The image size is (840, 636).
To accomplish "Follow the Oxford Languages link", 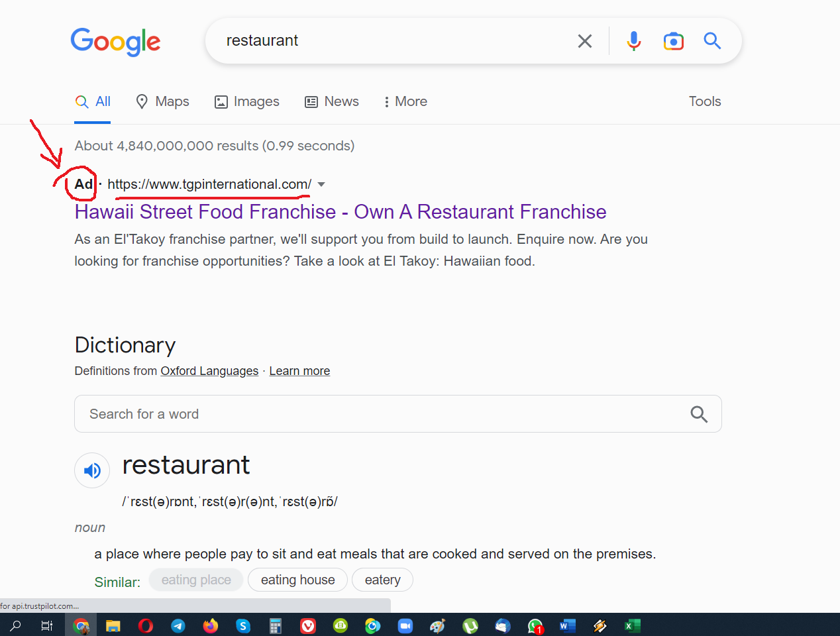I will pyautogui.click(x=209, y=371).
